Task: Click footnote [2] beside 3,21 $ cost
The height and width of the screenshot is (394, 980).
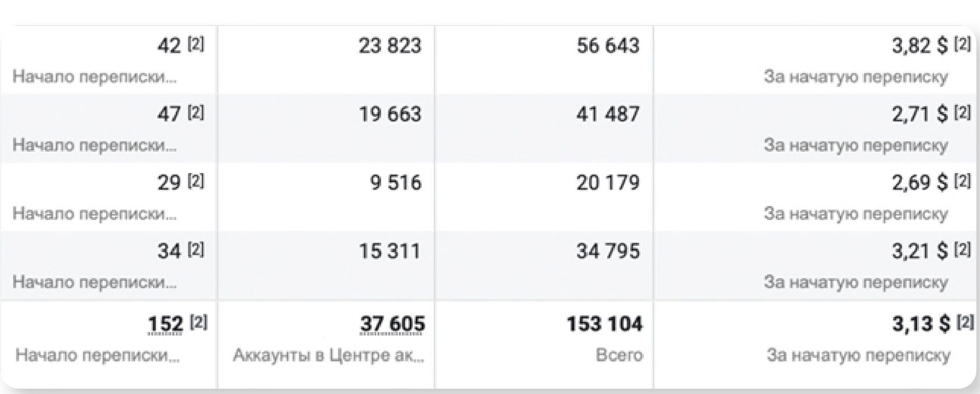Action: click(x=963, y=249)
